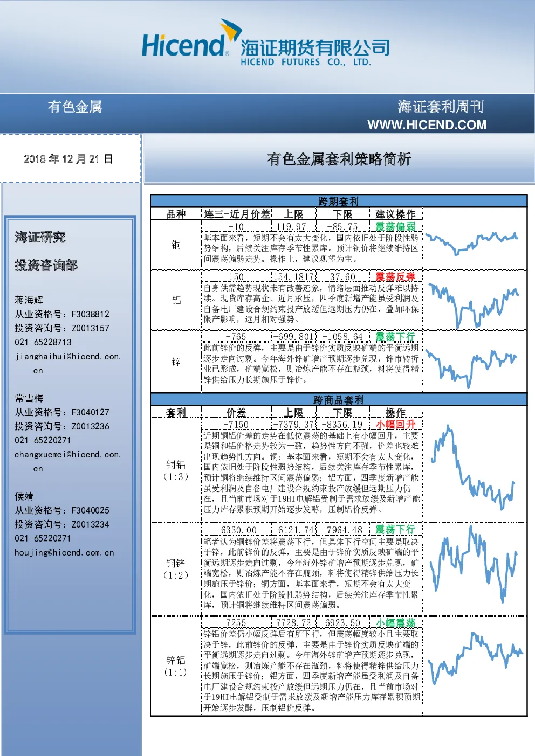Select 锌铝 spread value 7255
Screen dimensions: 535x756
[x=236, y=623]
